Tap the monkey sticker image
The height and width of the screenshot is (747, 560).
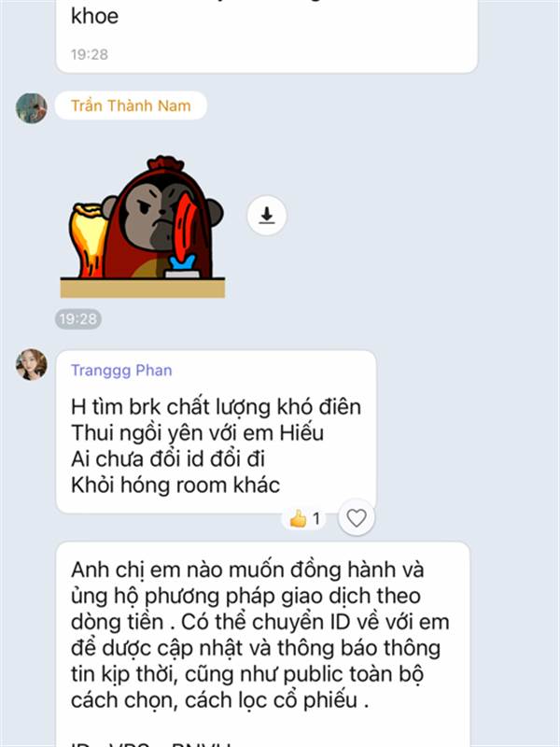pyautogui.click(x=143, y=227)
